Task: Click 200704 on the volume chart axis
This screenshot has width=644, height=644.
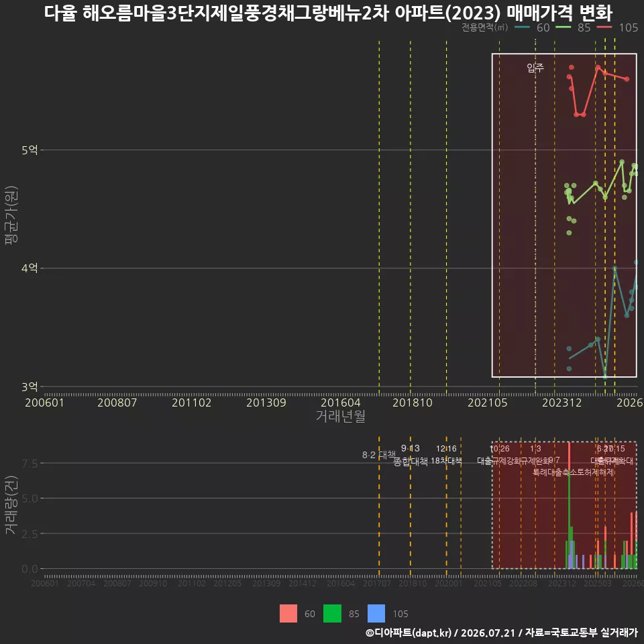Action: [81, 583]
